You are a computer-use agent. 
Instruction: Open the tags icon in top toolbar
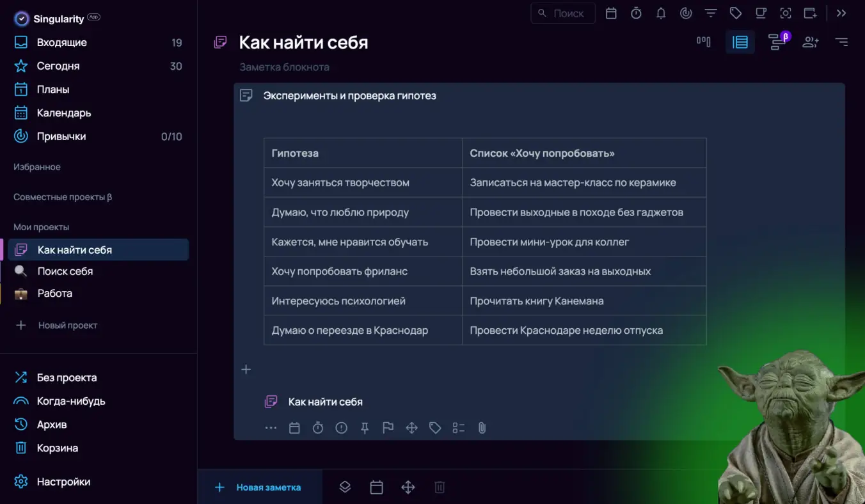tap(736, 13)
